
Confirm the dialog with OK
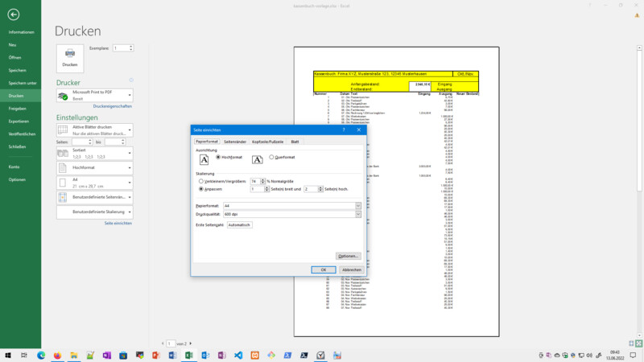[x=324, y=269]
